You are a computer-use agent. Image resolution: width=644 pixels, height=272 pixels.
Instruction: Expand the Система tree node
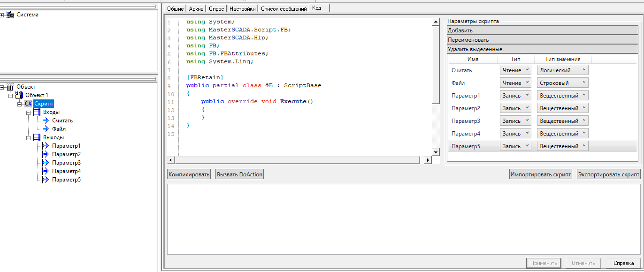click(x=2, y=15)
